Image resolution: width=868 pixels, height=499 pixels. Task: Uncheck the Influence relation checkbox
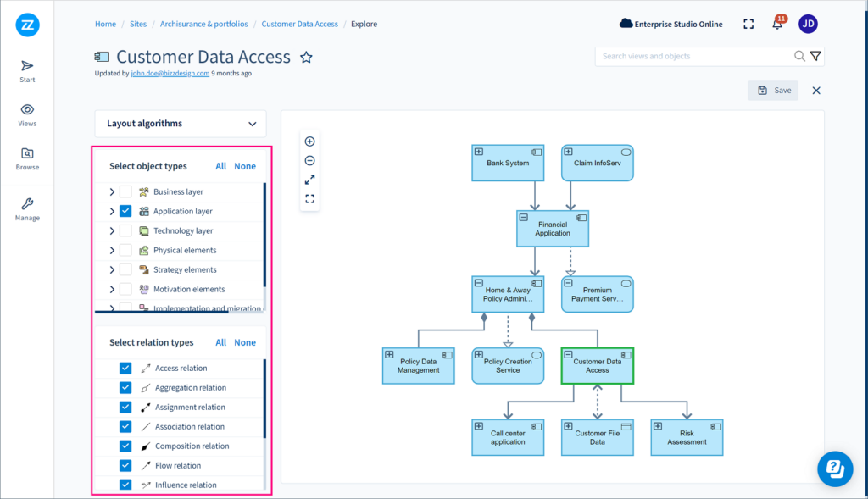(125, 485)
